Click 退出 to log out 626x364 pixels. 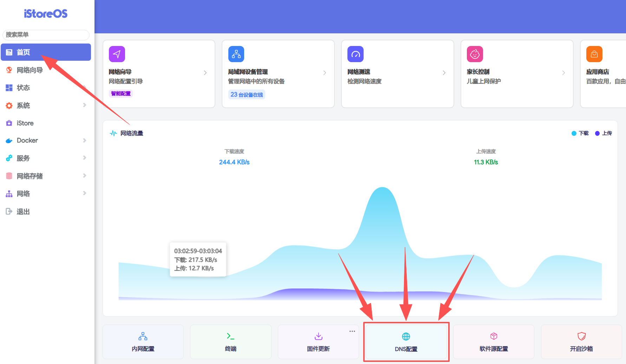pyautogui.click(x=23, y=212)
